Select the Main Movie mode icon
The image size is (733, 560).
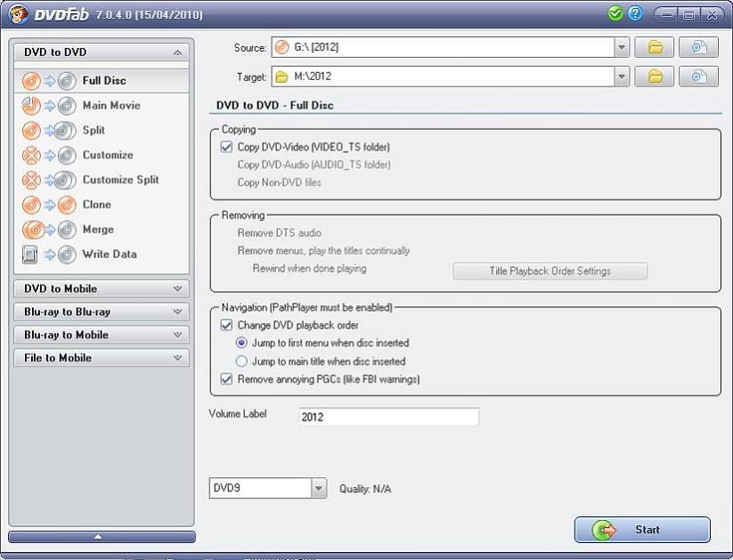(x=48, y=106)
